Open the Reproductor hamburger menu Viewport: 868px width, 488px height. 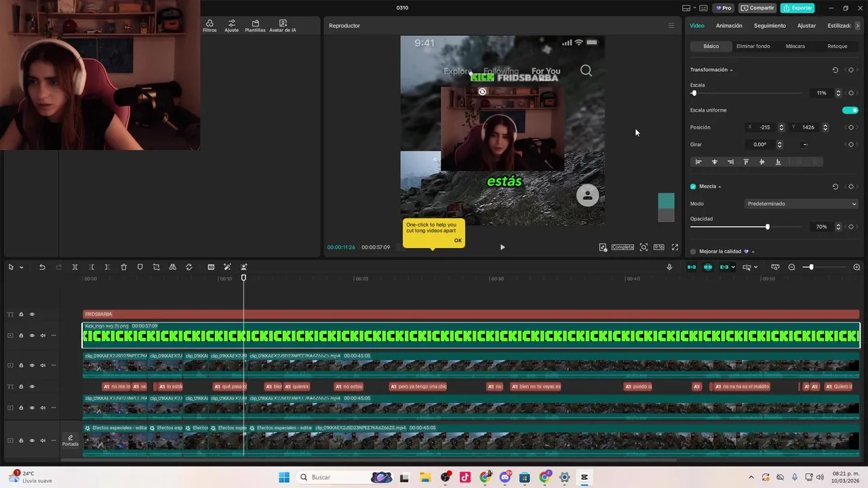coord(671,26)
